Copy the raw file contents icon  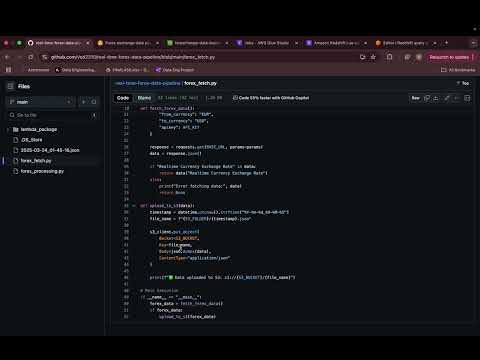[427, 98]
